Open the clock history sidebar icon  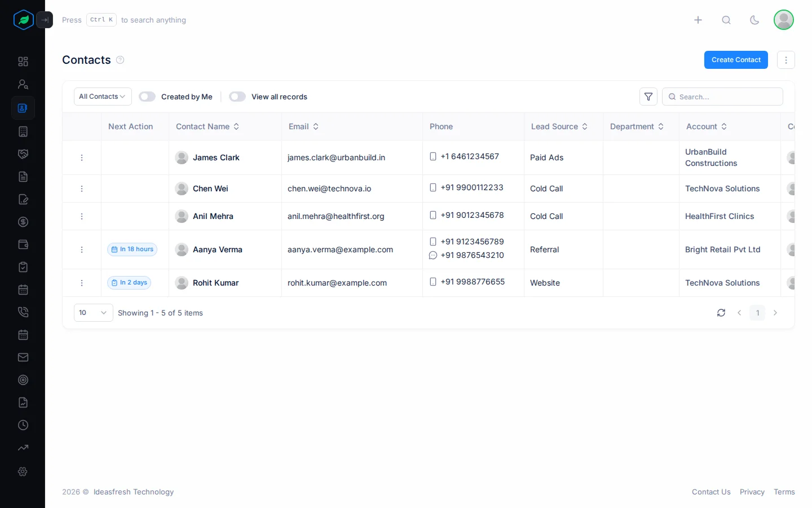coord(23,425)
